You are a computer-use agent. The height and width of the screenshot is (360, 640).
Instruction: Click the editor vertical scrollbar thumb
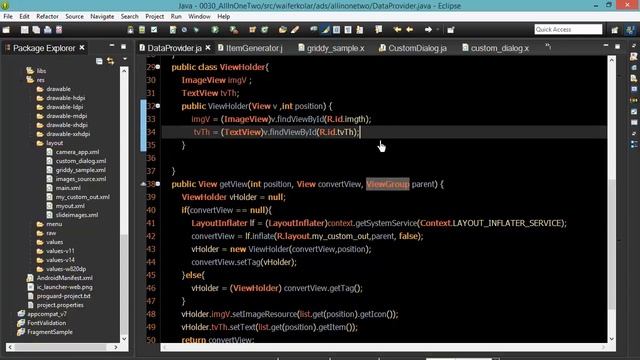[x=611, y=243]
